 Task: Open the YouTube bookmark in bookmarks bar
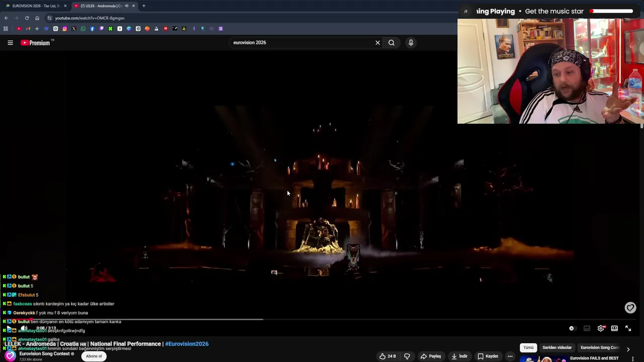tap(19, 29)
